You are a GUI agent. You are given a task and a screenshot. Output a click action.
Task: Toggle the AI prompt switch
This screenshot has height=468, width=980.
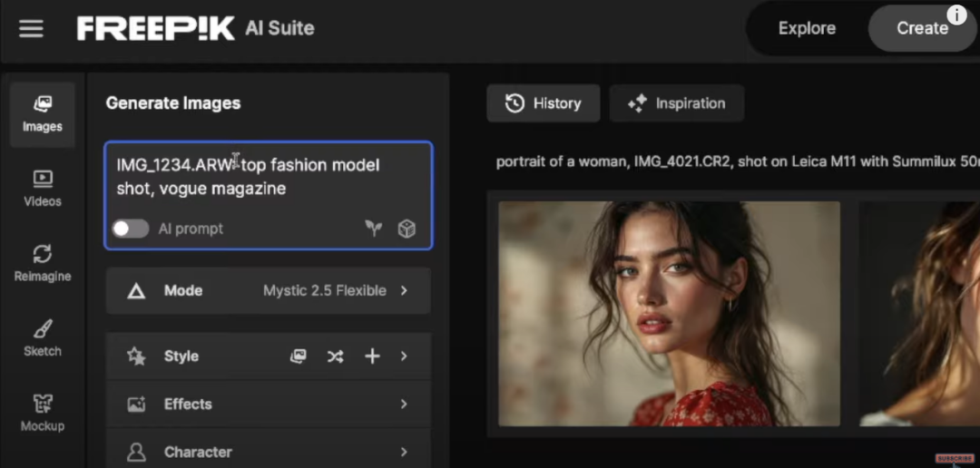[131, 229]
